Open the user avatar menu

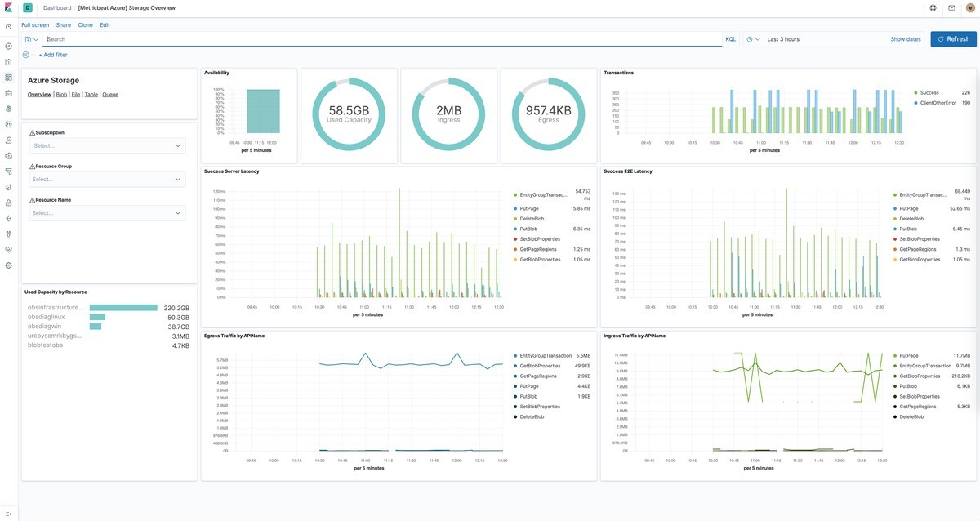coord(969,7)
